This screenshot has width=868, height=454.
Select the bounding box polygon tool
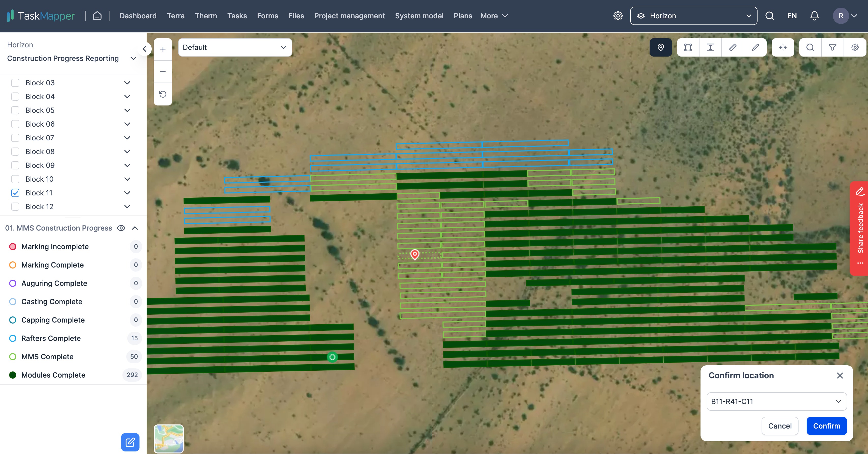pos(688,47)
